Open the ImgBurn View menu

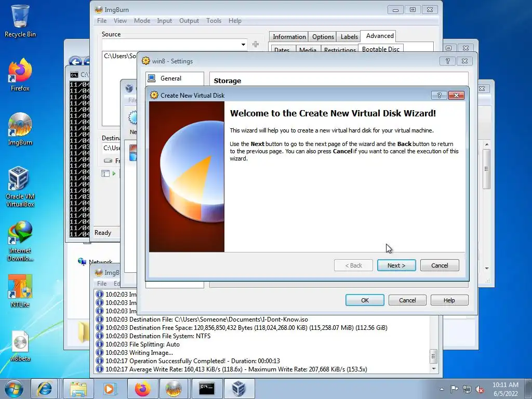(120, 21)
